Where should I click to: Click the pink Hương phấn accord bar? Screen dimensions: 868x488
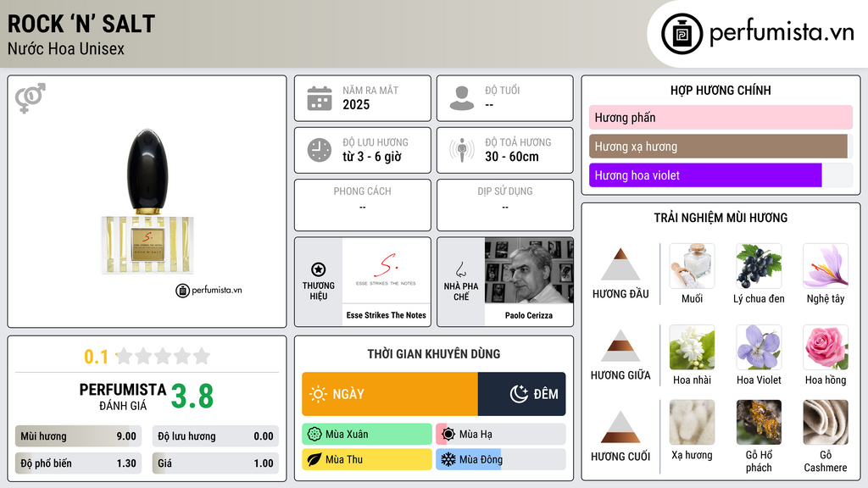[x=721, y=117]
